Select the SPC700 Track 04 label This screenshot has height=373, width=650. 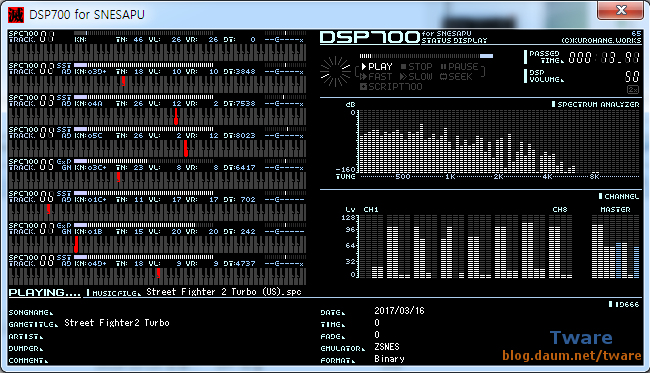click(32, 132)
